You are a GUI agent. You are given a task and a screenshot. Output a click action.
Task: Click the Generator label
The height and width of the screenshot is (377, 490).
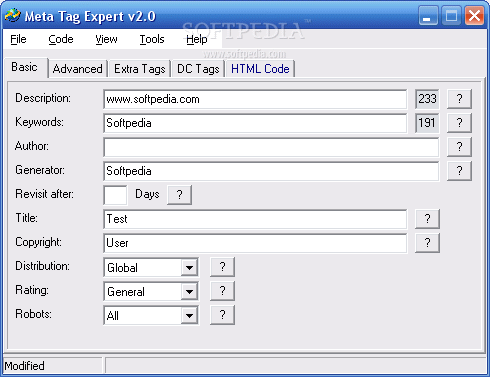[x=40, y=170]
